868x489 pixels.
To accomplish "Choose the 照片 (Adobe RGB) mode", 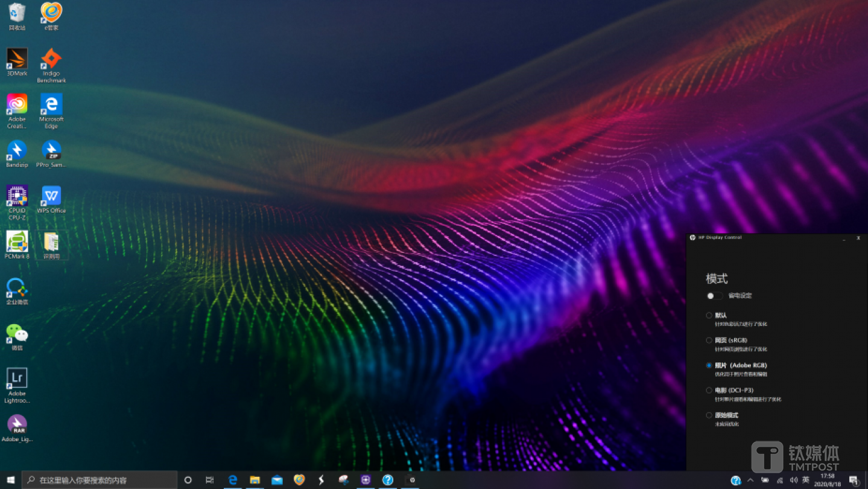I will click(709, 365).
